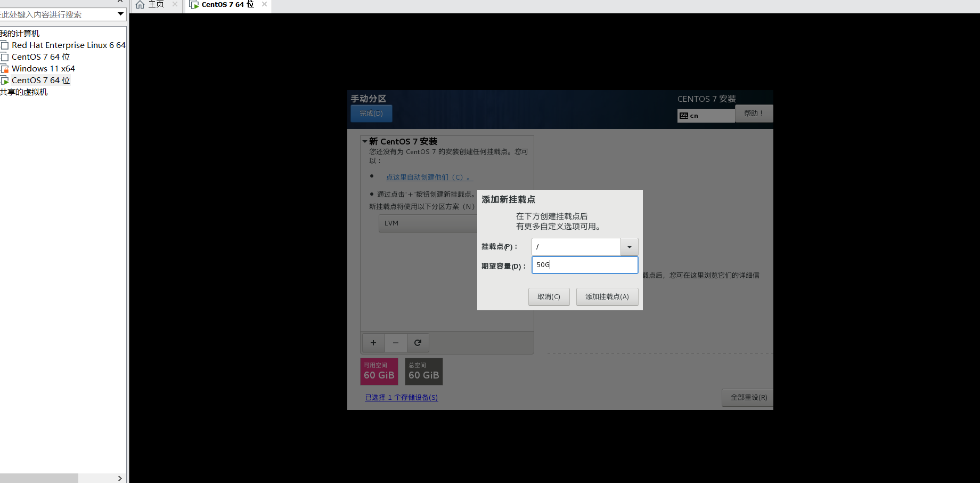The width and height of the screenshot is (980, 483).
Task: Click the 可用空间 60 GiB indicator
Action: coord(379,372)
